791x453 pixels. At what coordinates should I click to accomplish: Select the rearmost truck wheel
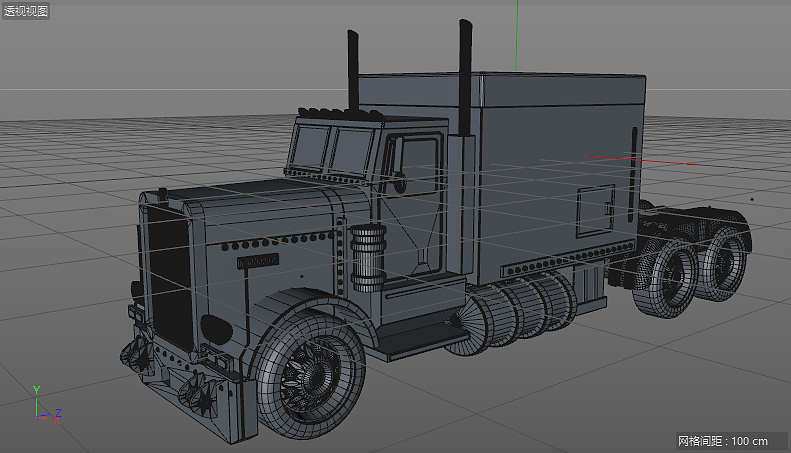[x=725, y=262]
